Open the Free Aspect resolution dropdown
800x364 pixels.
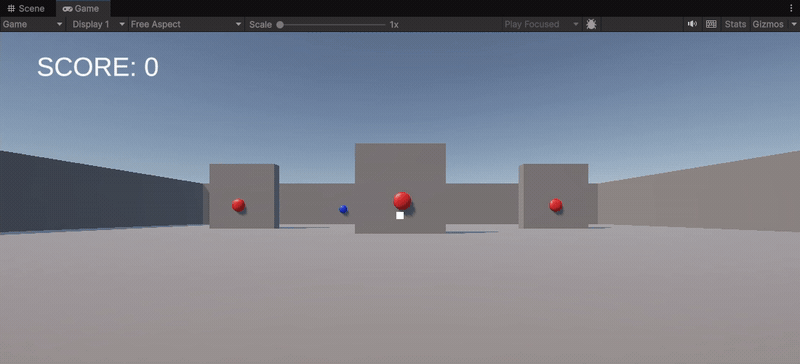point(186,24)
